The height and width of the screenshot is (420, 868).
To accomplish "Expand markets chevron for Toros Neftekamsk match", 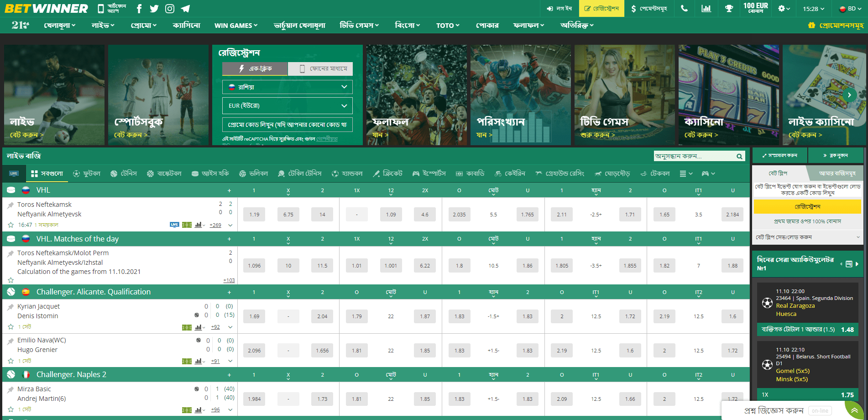I will coord(230,225).
